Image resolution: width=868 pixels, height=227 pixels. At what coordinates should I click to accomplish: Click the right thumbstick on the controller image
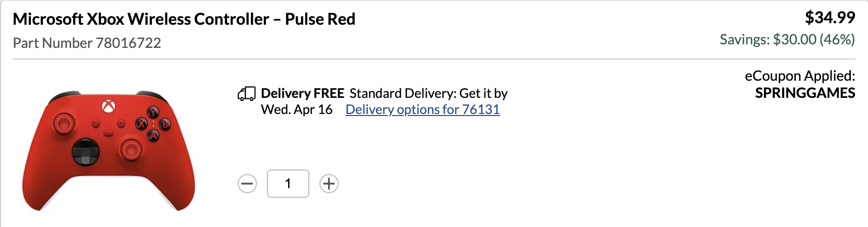131,149
